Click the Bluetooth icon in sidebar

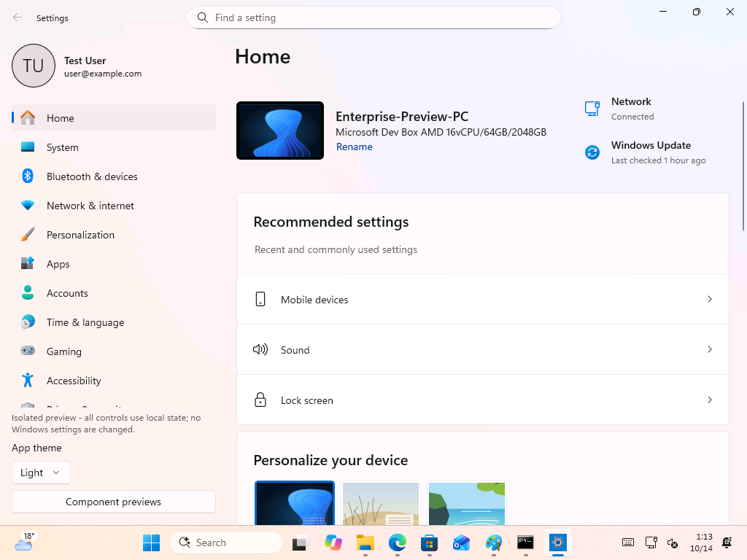(x=28, y=176)
